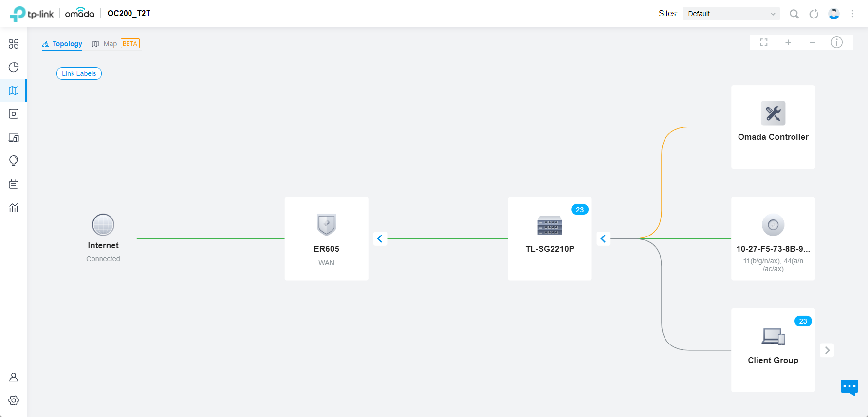This screenshot has width=868, height=417.
Task: Collapse the link right of TL-SG2210P
Action: tap(603, 238)
